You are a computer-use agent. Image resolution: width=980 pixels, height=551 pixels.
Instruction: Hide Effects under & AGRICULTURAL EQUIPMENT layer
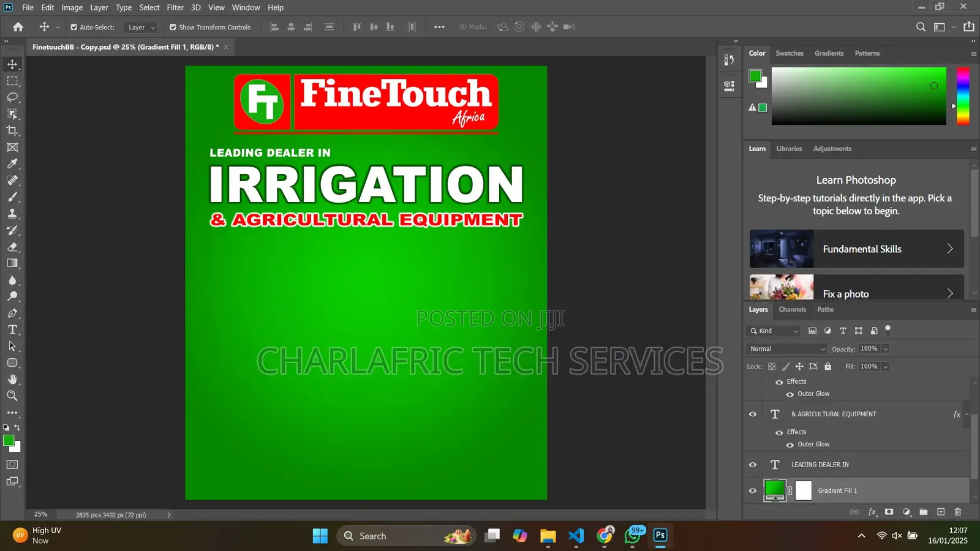779,432
